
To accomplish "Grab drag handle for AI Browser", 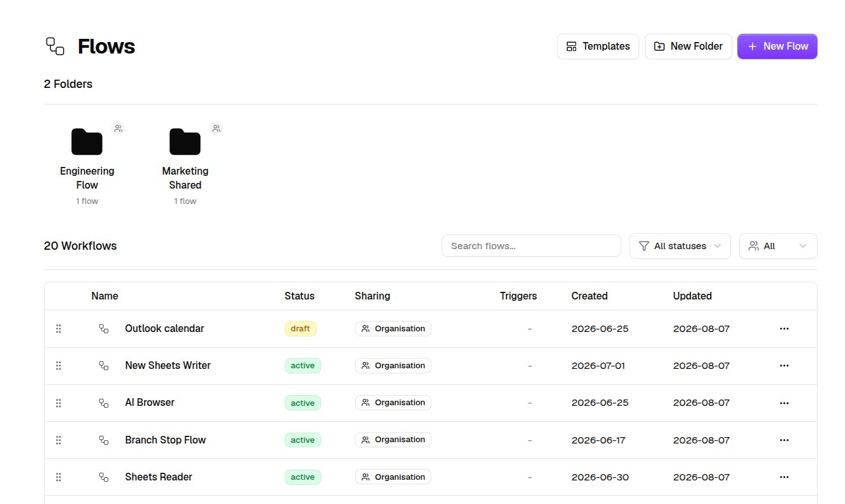I will point(59,403).
